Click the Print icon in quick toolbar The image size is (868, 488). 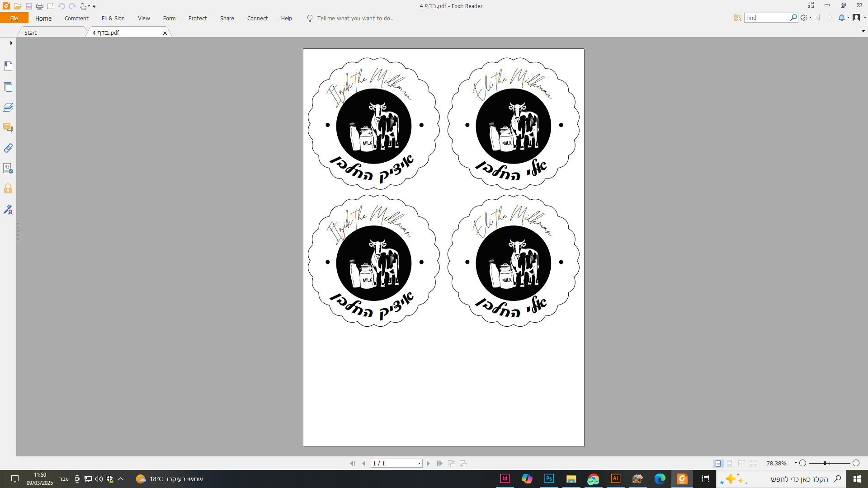click(x=40, y=6)
